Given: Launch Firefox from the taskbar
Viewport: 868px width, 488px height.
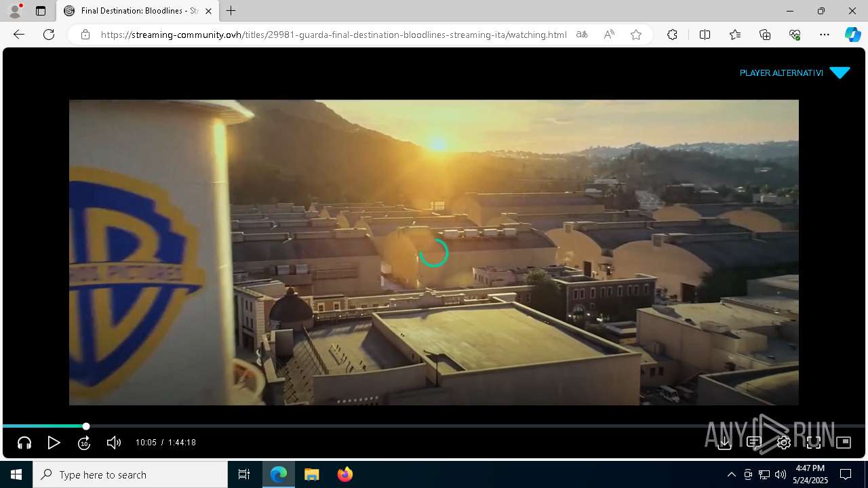Looking at the screenshot, I should (x=344, y=474).
